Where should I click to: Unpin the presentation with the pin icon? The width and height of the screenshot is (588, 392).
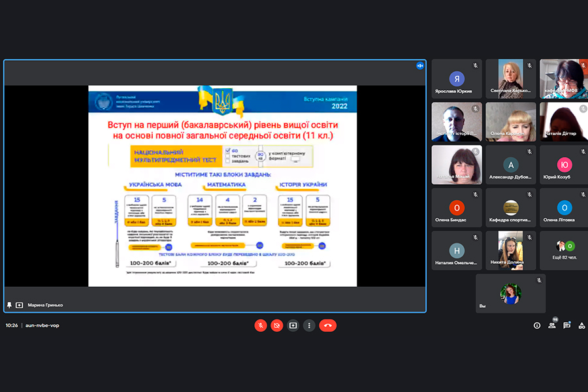9,305
